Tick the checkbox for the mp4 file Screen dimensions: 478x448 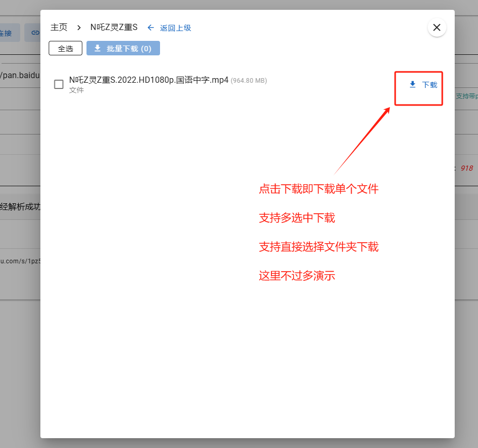point(59,84)
